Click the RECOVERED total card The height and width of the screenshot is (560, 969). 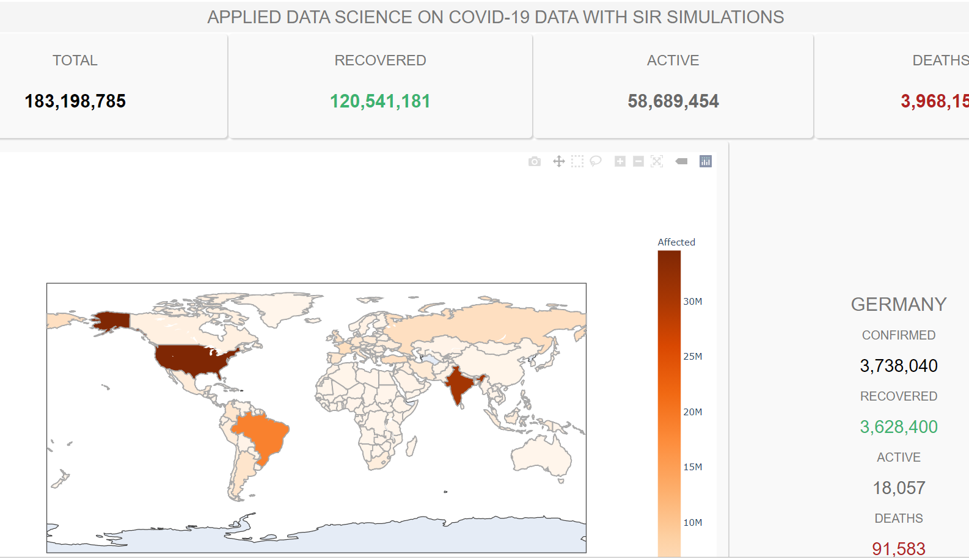[x=380, y=86]
